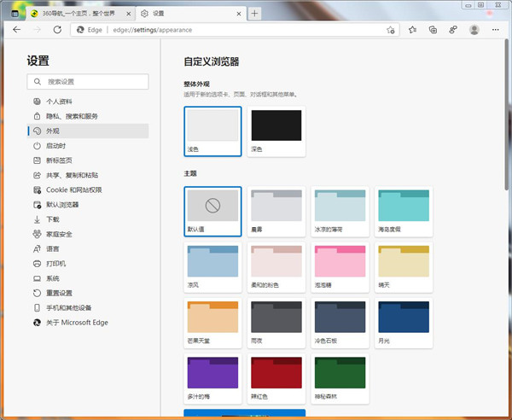Open 关于 Microsoft Edge page
The width and height of the screenshot is (512, 420).
coord(77,323)
